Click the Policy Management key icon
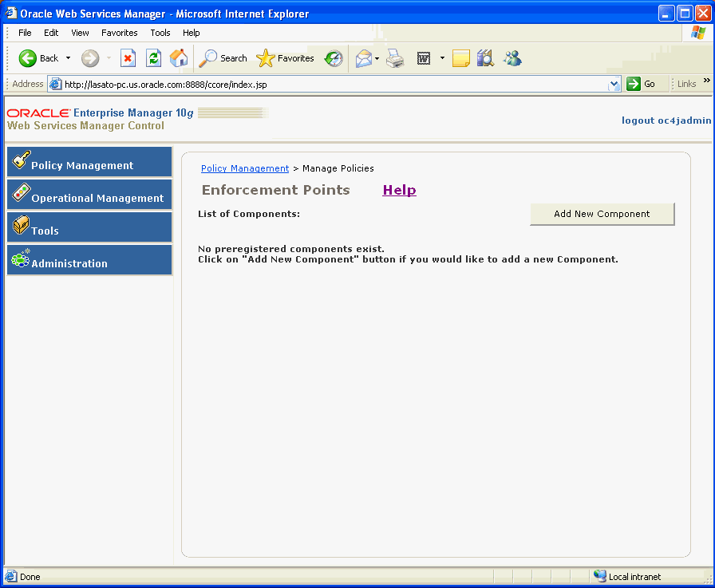The height and width of the screenshot is (588, 715). pos(21,160)
